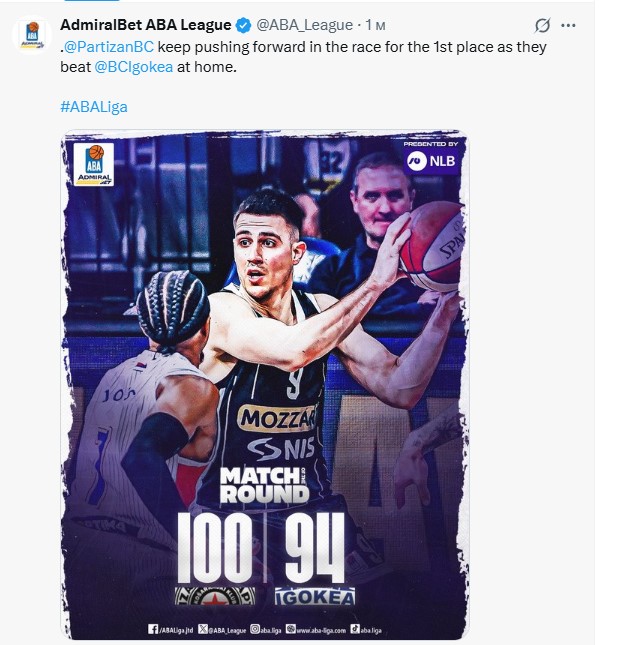Image resolution: width=619 pixels, height=645 pixels.
Task: Click the TikTok icon in image footer
Action: [355, 629]
